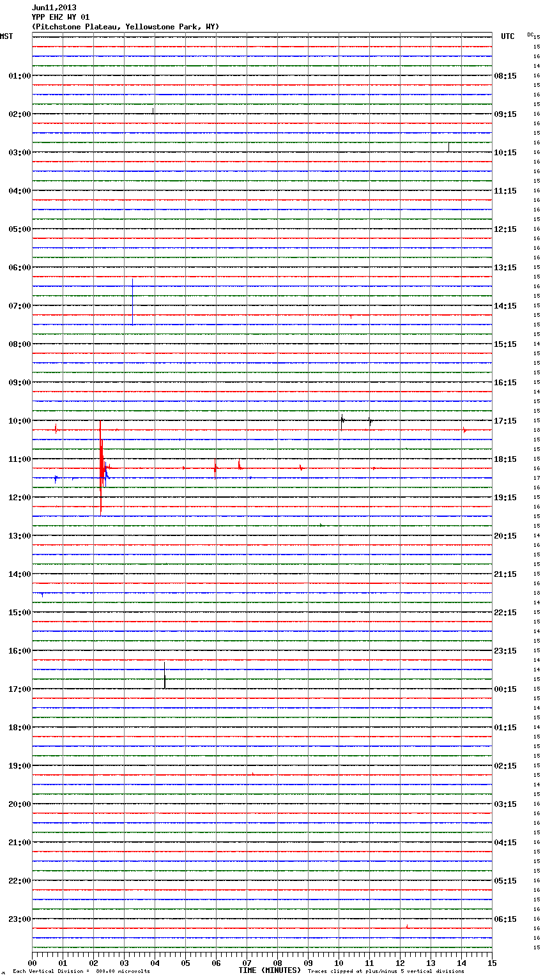Select the 05:00 MST row label
Screen dimensions: 543x980
[19, 229]
